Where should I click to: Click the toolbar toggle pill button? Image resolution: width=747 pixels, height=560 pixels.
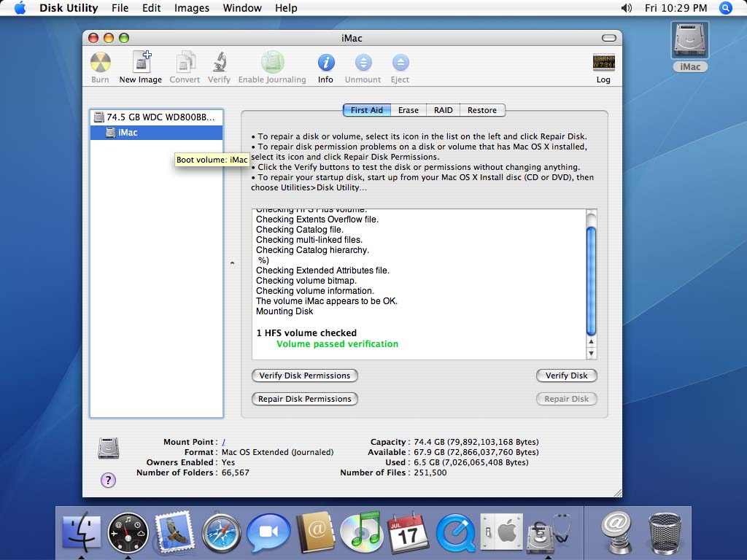pyautogui.click(x=609, y=38)
